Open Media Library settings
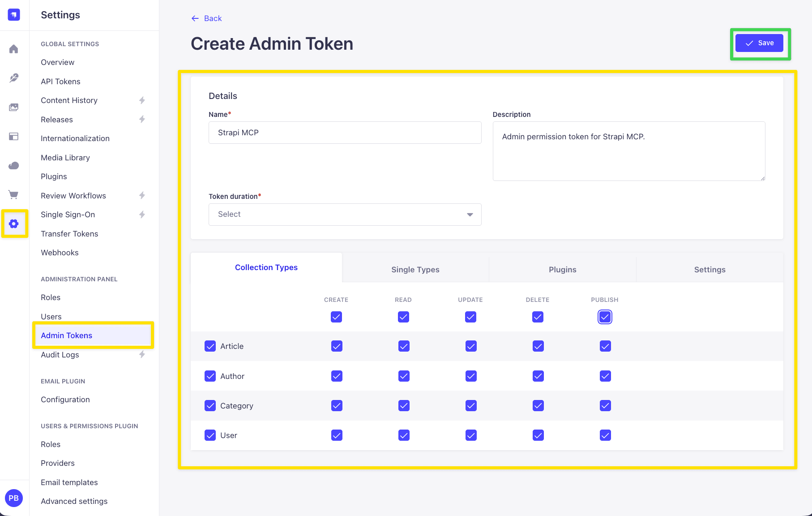Viewport: 812px width, 516px height. coord(65,158)
